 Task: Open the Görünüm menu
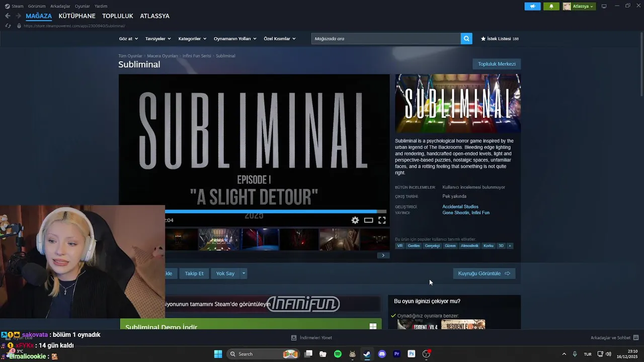[37, 6]
